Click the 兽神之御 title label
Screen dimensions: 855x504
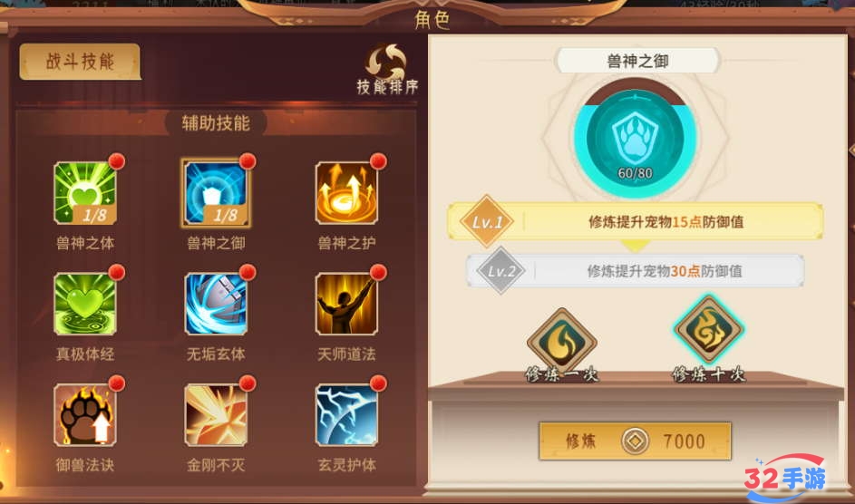click(x=637, y=61)
